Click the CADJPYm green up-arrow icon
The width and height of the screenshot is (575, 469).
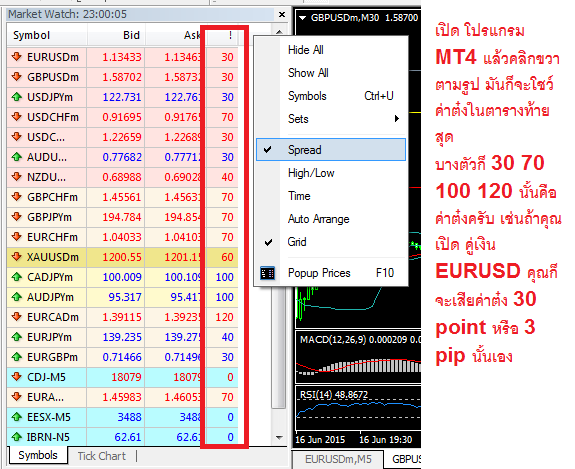pos(17,277)
